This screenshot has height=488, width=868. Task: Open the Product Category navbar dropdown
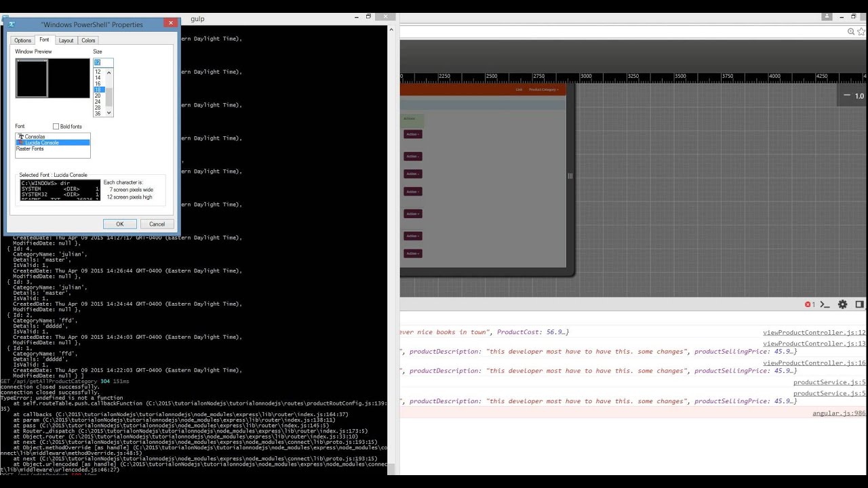[544, 89]
